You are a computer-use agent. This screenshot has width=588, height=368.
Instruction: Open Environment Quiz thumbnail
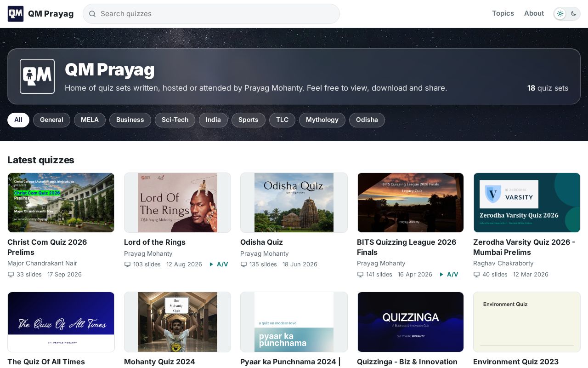point(527,322)
